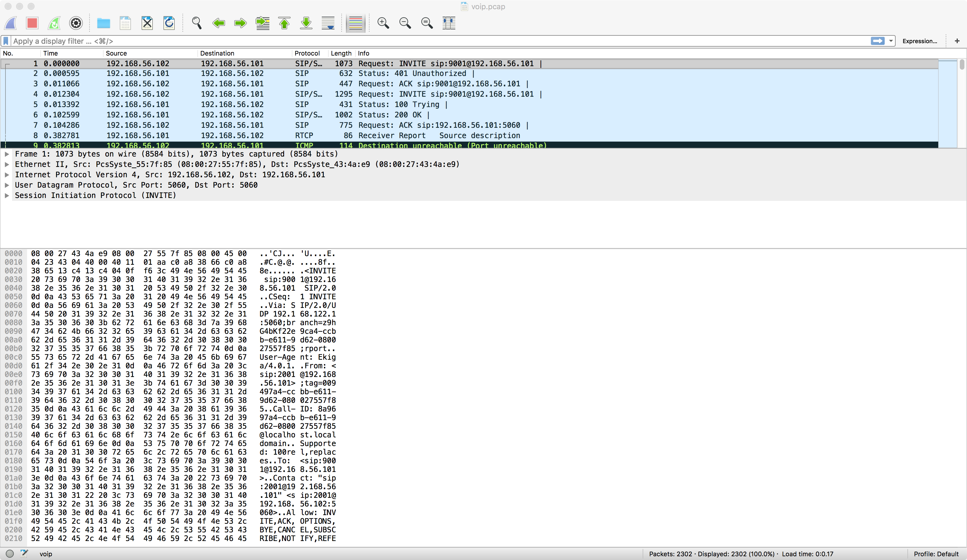Click the filter bookmark icon

[x=6, y=41]
